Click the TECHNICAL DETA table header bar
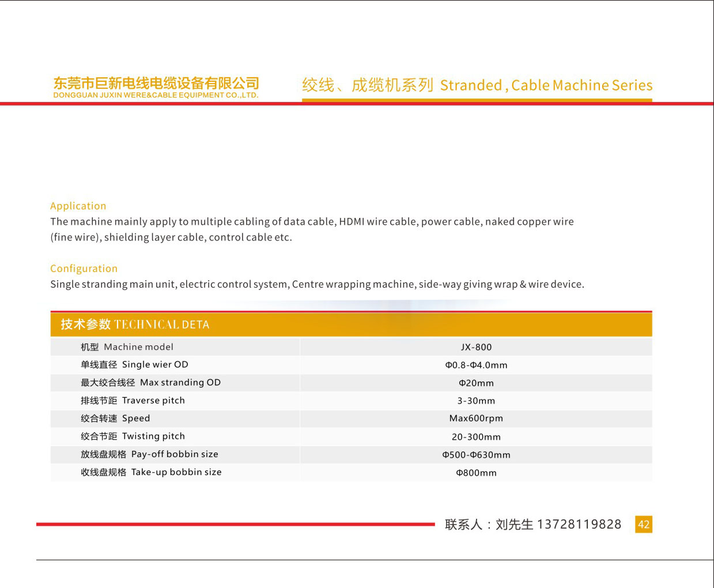The height and width of the screenshot is (588, 714). click(351, 325)
